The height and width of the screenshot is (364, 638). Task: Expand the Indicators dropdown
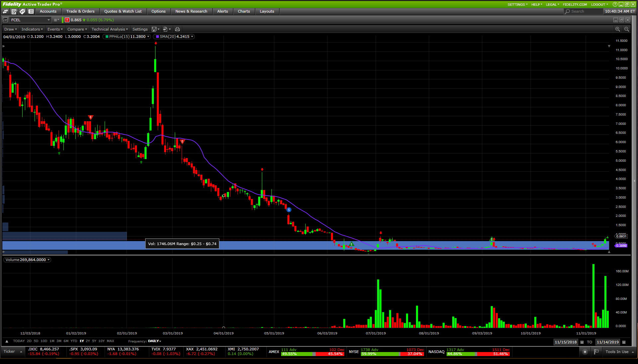click(x=32, y=29)
